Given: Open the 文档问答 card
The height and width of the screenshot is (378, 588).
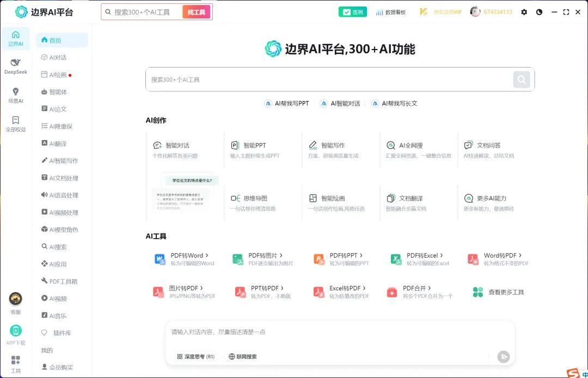Looking at the screenshot, I should 496,150.
